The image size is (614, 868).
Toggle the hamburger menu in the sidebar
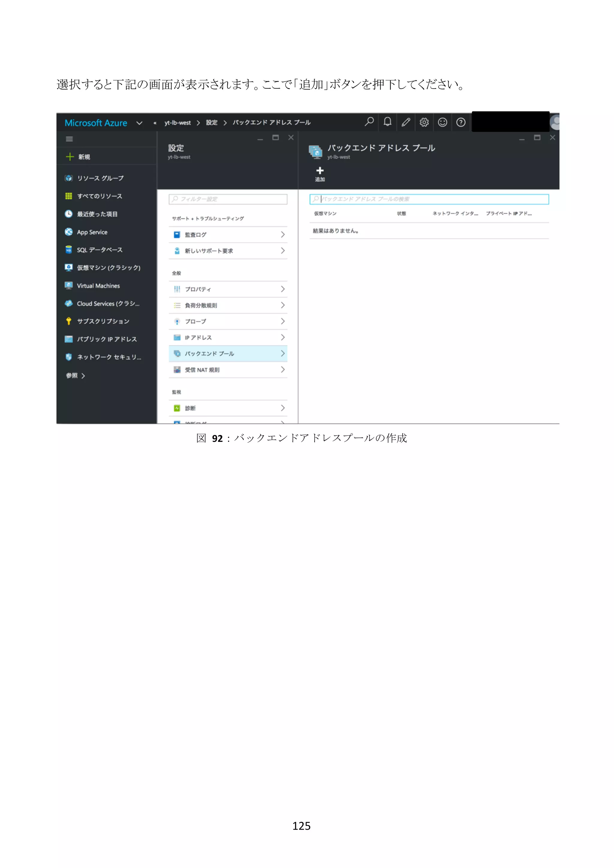(x=69, y=139)
